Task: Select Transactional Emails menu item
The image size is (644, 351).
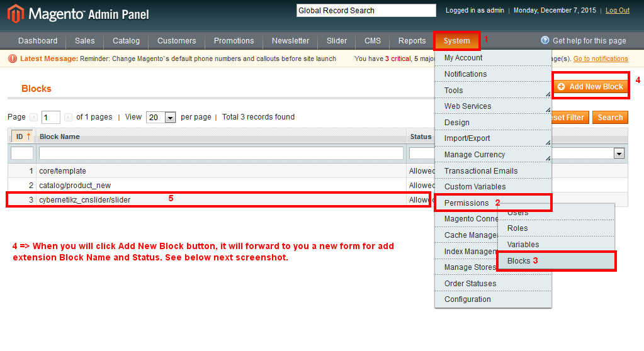Action: (493, 170)
